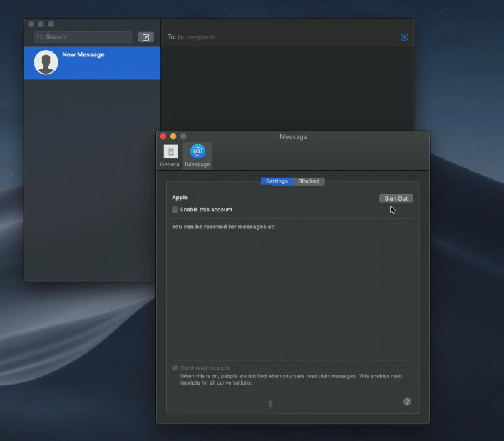Click the New Message contact avatar
This screenshot has height=441, width=504.
(x=46, y=62)
